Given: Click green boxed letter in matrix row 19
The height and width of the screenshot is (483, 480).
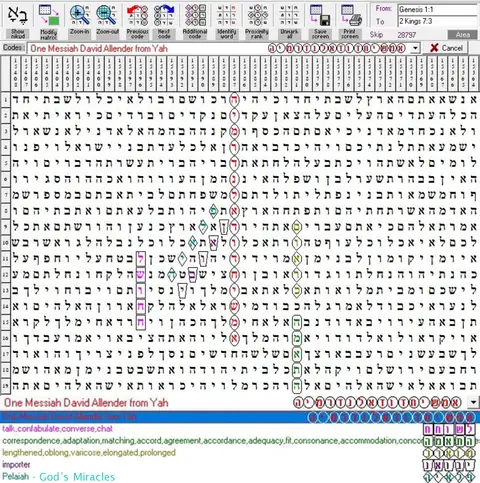Looking at the screenshot, I should (297, 386).
